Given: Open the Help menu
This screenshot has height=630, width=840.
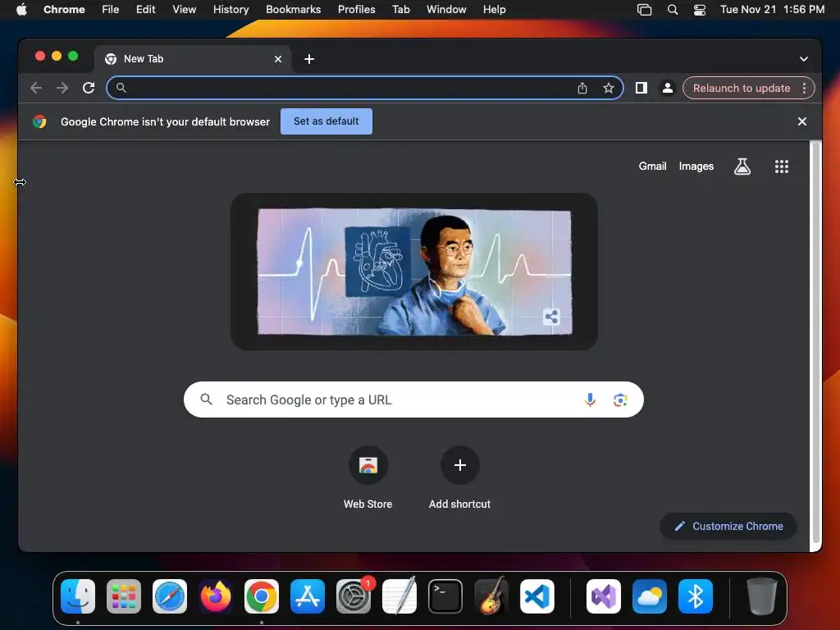Looking at the screenshot, I should tap(494, 9).
